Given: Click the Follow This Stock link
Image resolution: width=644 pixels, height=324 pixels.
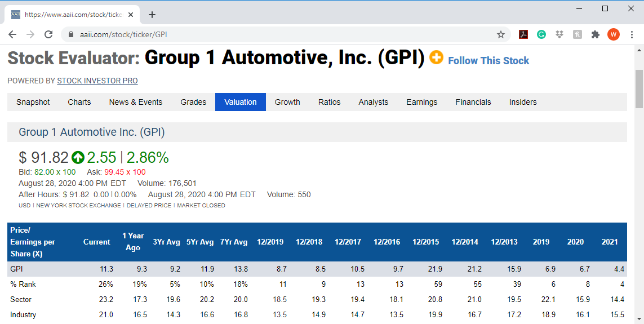Looking at the screenshot, I should tap(488, 61).
